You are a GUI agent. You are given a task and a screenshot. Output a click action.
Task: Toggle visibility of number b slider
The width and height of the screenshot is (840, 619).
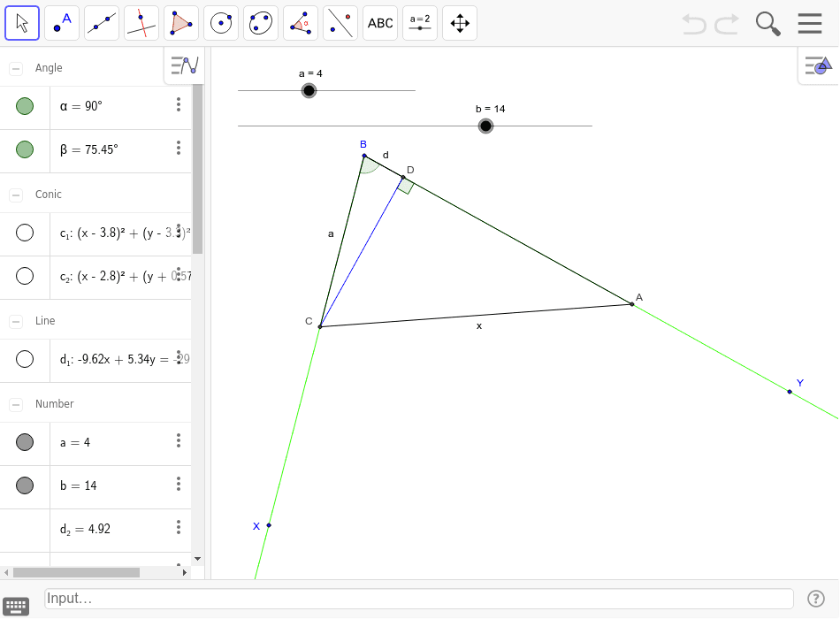[x=25, y=485]
